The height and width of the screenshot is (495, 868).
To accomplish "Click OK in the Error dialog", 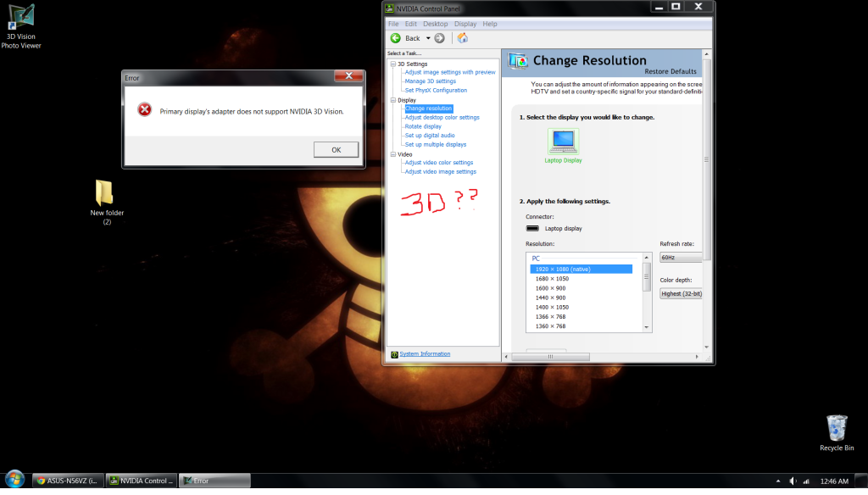I will [x=336, y=149].
